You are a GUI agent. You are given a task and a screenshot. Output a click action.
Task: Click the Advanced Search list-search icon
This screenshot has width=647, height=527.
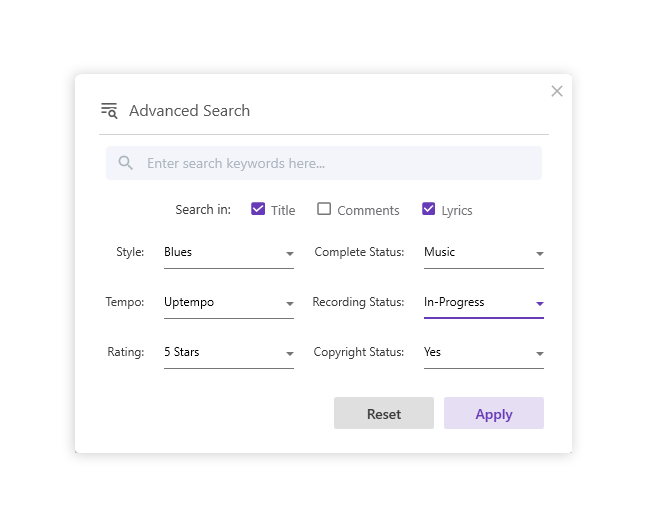[x=109, y=111]
